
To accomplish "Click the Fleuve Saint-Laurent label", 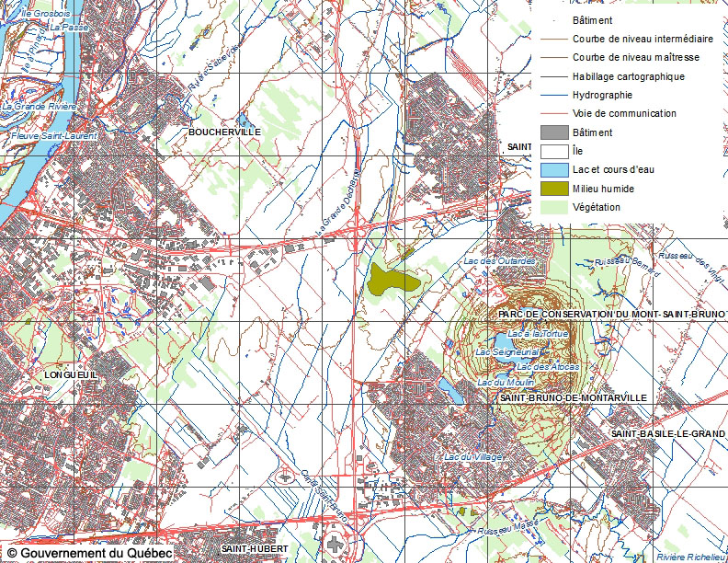I will point(54,136).
